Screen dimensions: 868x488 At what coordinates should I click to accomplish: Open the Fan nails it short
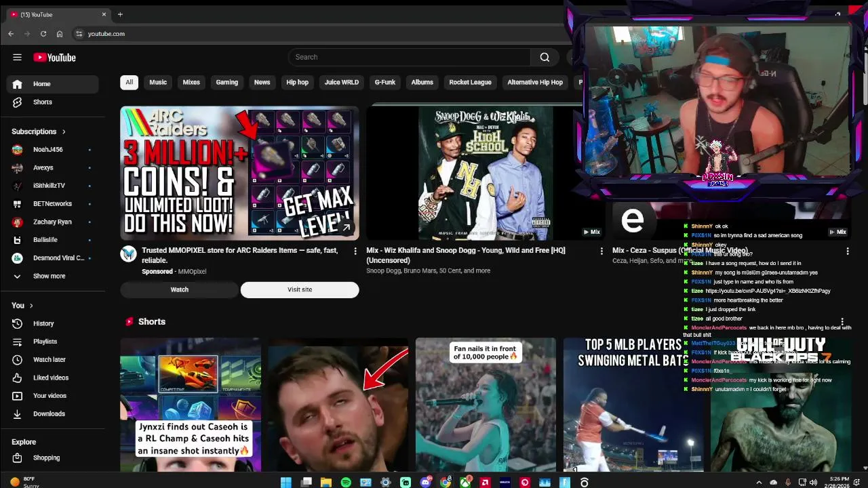486,405
